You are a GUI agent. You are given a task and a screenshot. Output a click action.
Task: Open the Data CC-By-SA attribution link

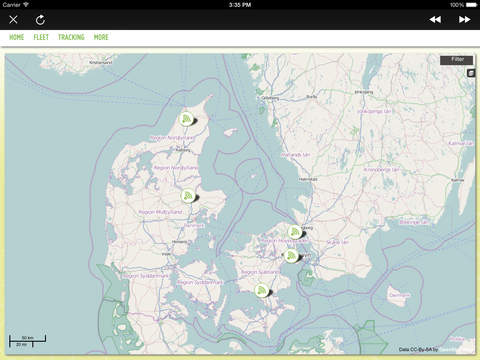point(418,349)
